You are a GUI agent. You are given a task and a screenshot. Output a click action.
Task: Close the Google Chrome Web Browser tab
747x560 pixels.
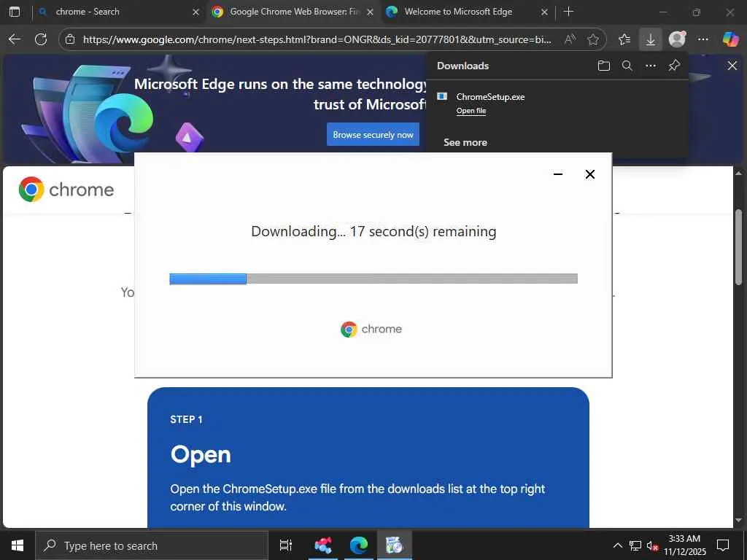[370, 12]
